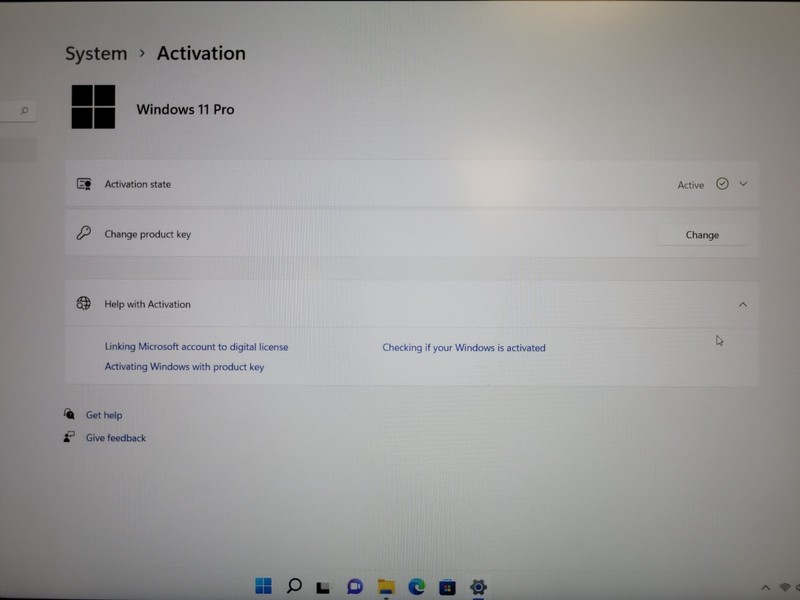
Task: Open File Explorer from the taskbar
Action: (x=386, y=587)
